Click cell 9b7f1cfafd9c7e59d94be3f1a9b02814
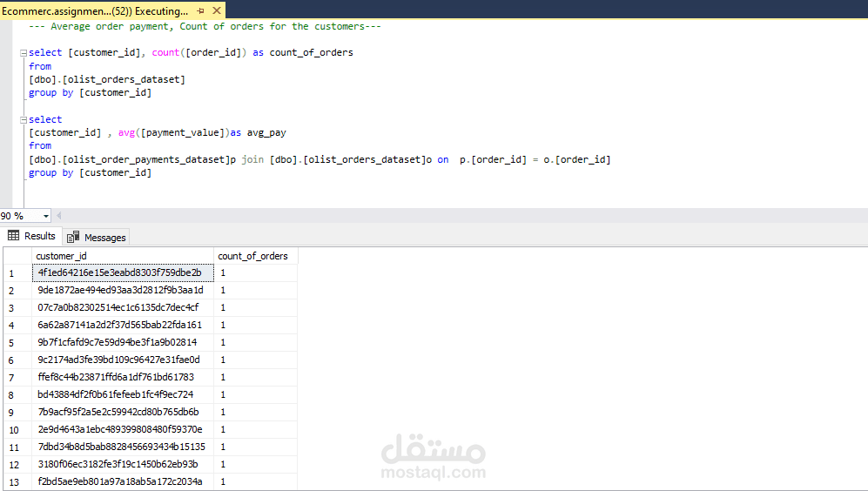Viewport: 868px width, 491px height. tap(123, 342)
